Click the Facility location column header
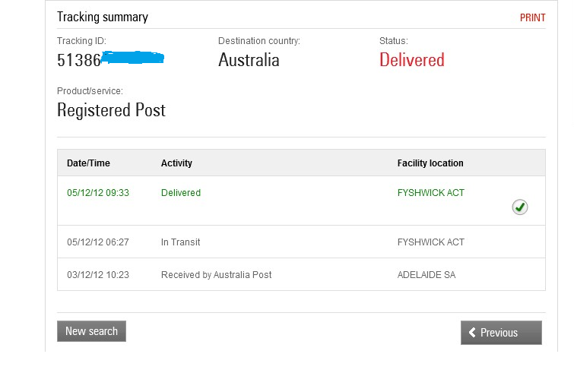Screen dimensions: 574x392 [430, 163]
